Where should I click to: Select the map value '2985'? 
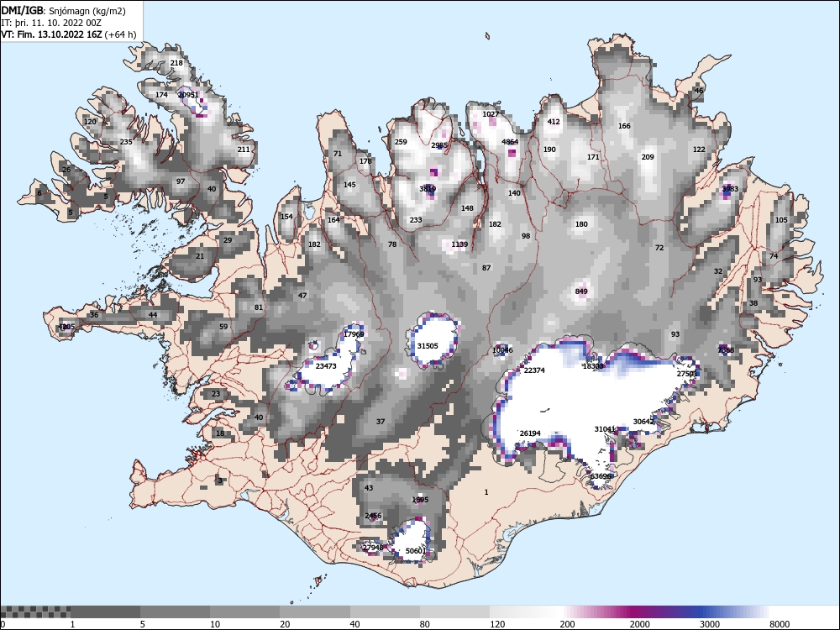439,145
